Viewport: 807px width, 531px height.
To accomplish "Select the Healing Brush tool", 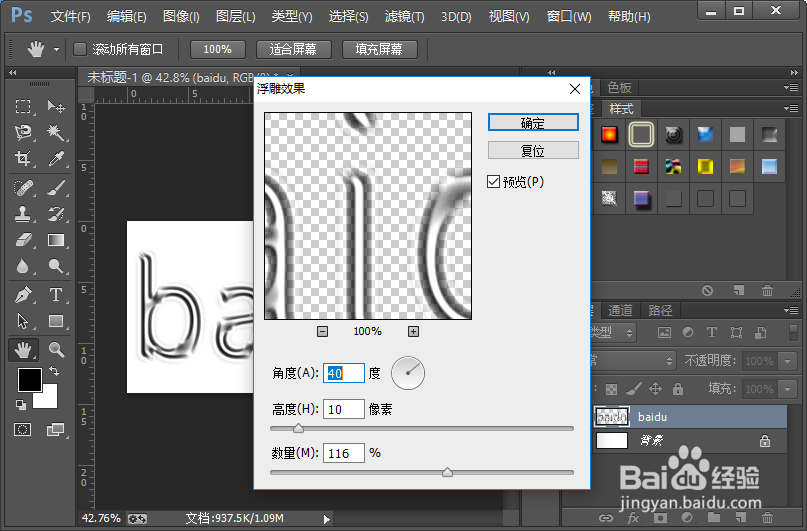I will coord(23,188).
